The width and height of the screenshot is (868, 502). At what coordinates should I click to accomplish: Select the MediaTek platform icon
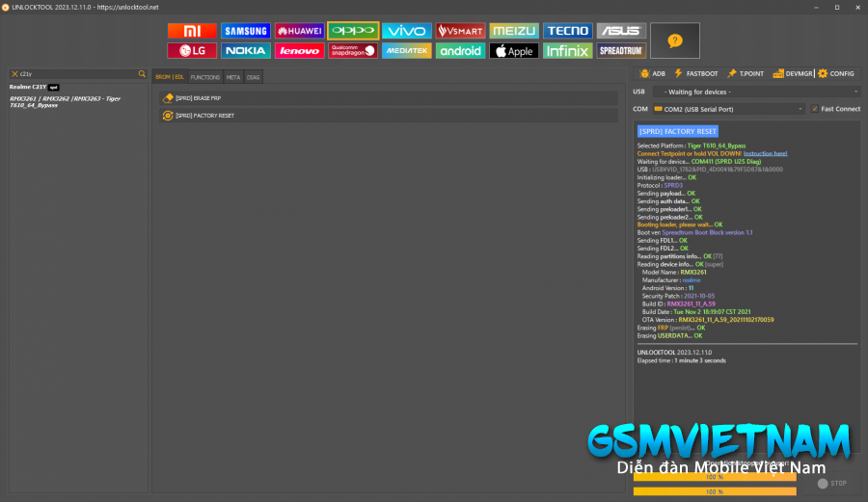tap(406, 51)
